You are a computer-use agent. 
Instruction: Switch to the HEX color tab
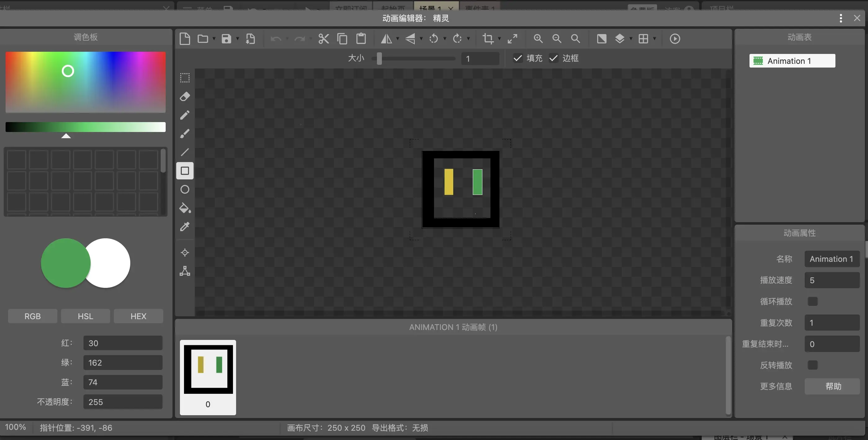point(138,316)
